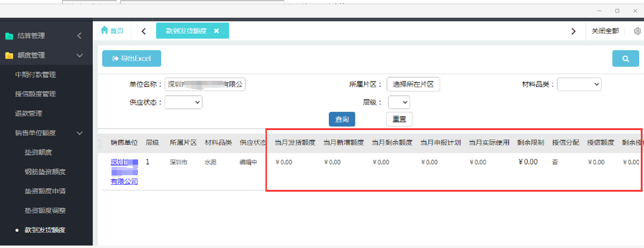
Task: Click the blue magnifier search button
Action: click(x=626, y=58)
